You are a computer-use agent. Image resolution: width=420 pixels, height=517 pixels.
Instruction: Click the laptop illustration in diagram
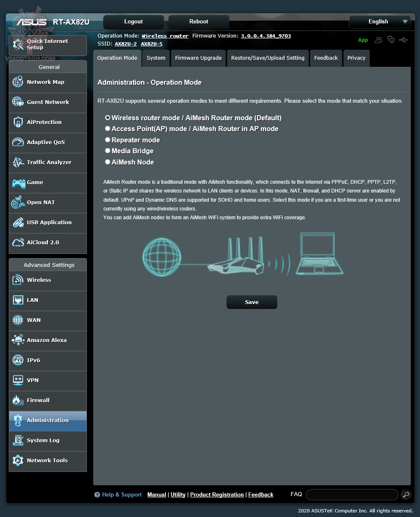pyautogui.click(x=319, y=254)
